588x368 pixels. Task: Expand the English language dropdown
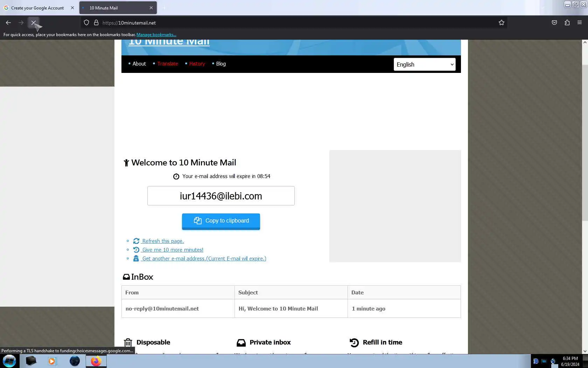425,64
